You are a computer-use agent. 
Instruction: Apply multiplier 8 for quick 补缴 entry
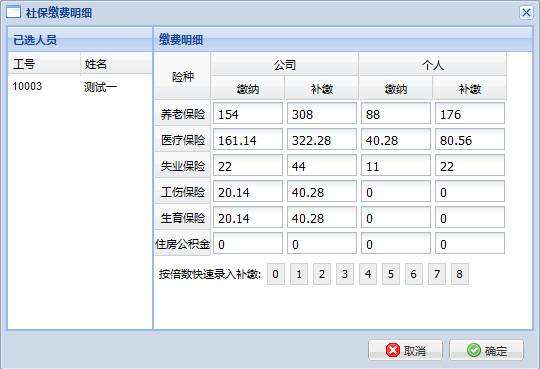[460, 274]
